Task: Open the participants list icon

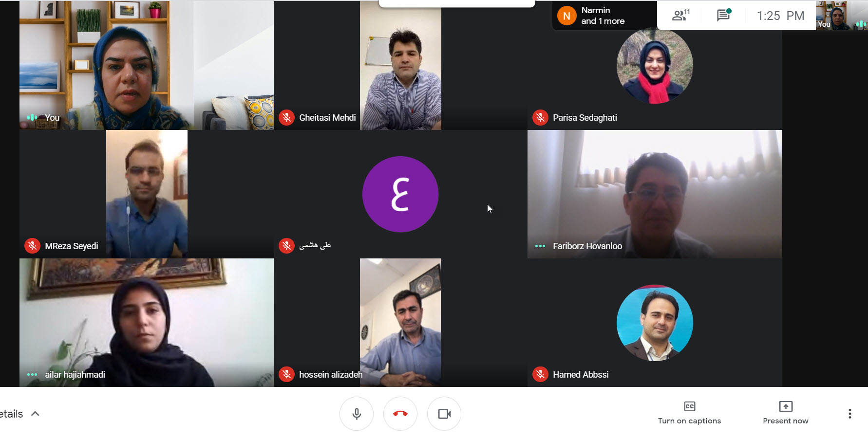Action: [680, 16]
